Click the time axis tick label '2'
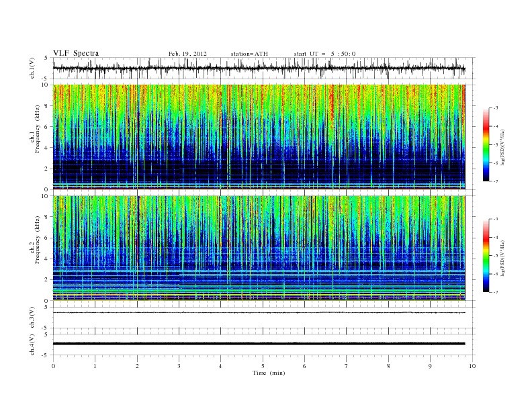532x411 pixels. click(x=137, y=366)
